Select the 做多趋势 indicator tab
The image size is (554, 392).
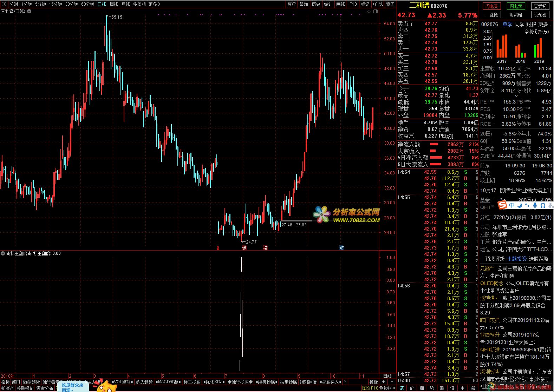coord(31,382)
